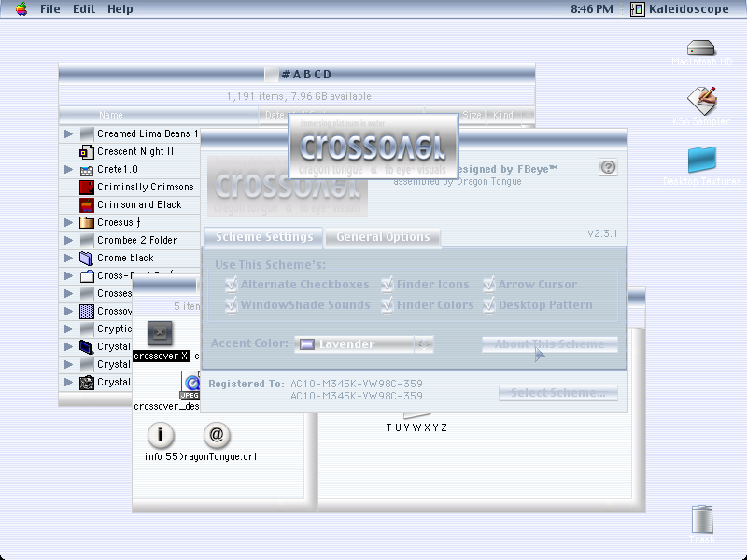The image size is (747, 560).
Task: Toggle the Finder Icons checkbox
Action: click(x=388, y=285)
